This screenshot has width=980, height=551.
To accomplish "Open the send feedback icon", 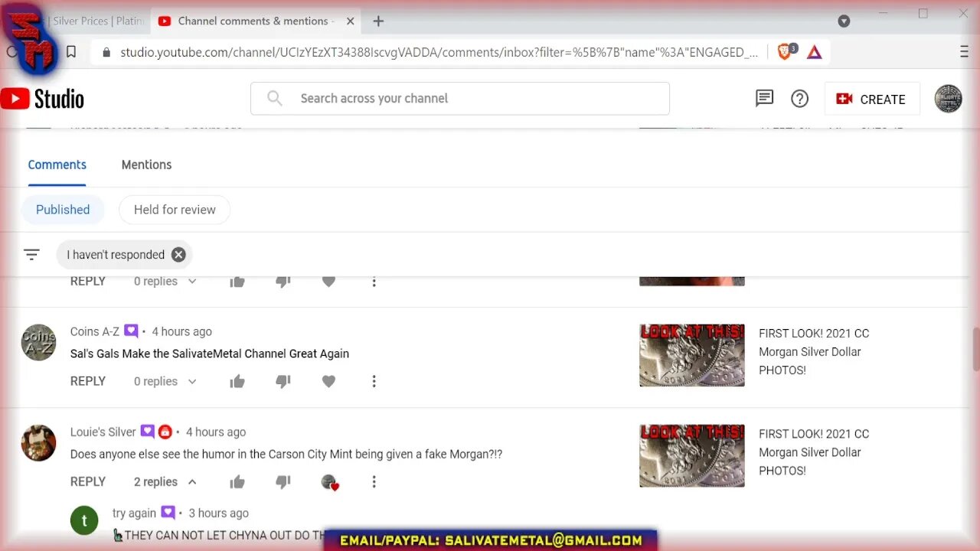I will point(764,98).
